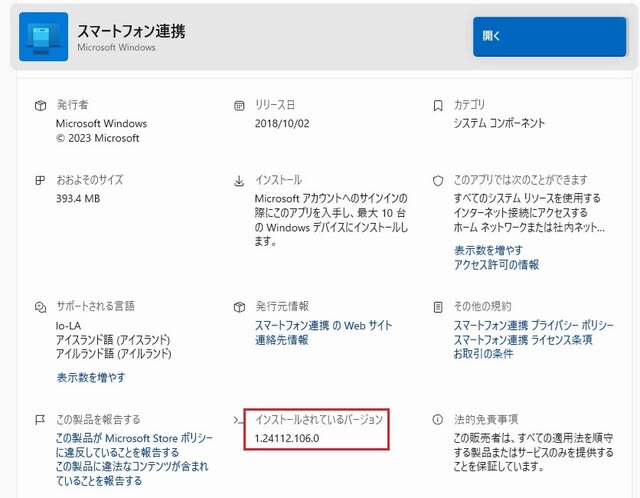Click Microsoft Windows publisher under app title
Screen dimensions: 640x498
pyautogui.click(x=116, y=47)
